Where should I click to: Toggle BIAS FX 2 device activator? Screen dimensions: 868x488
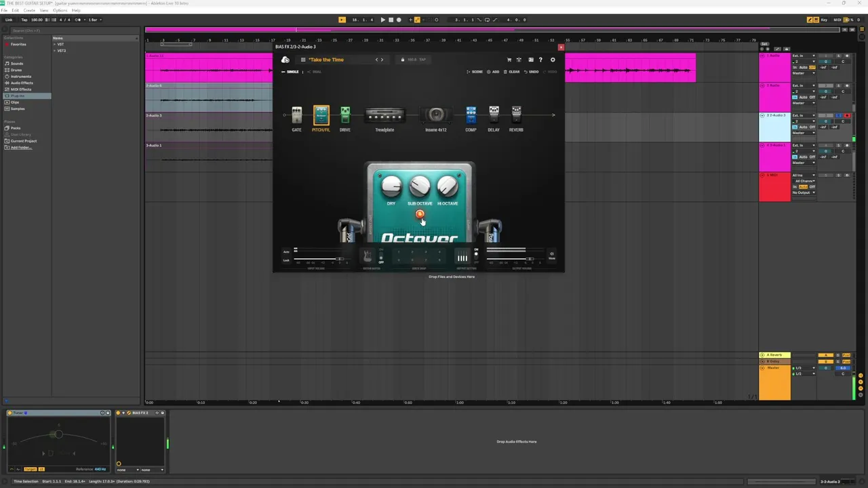pyautogui.click(x=119, y=413)
